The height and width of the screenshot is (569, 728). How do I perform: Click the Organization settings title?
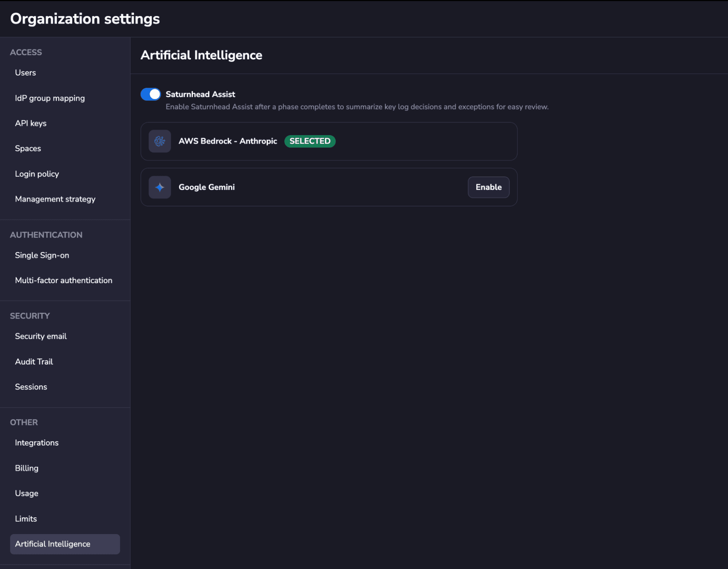tap(85, 19)
